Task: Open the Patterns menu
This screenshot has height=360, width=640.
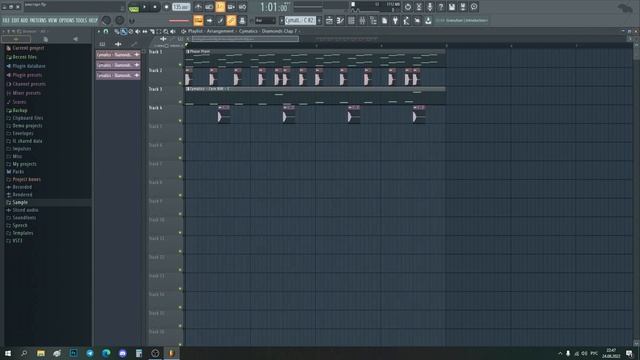Action: point(38,20)
